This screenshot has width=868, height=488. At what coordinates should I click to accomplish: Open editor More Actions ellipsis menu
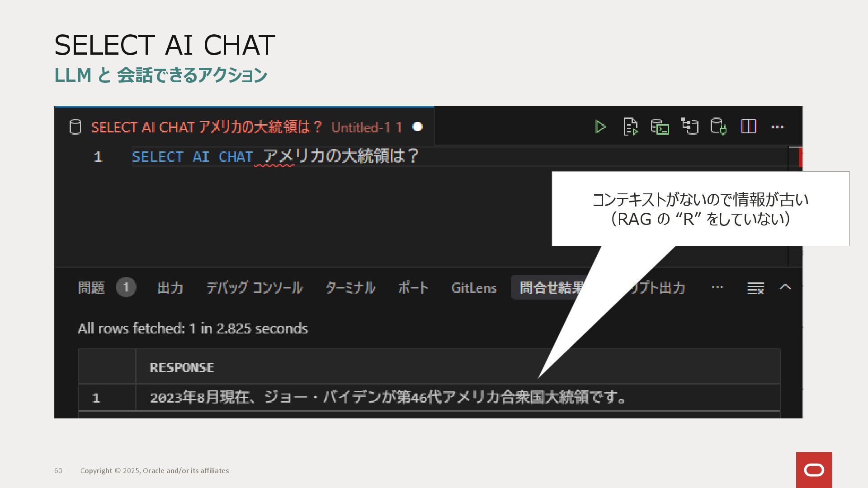tap(777, 127)
